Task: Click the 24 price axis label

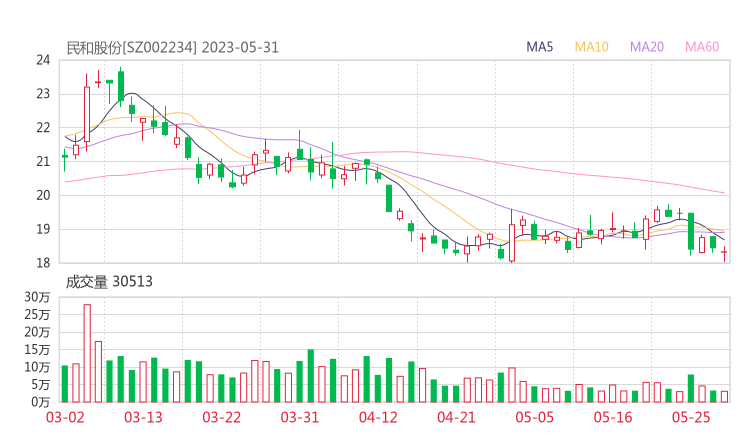Action: coord(43,60)
